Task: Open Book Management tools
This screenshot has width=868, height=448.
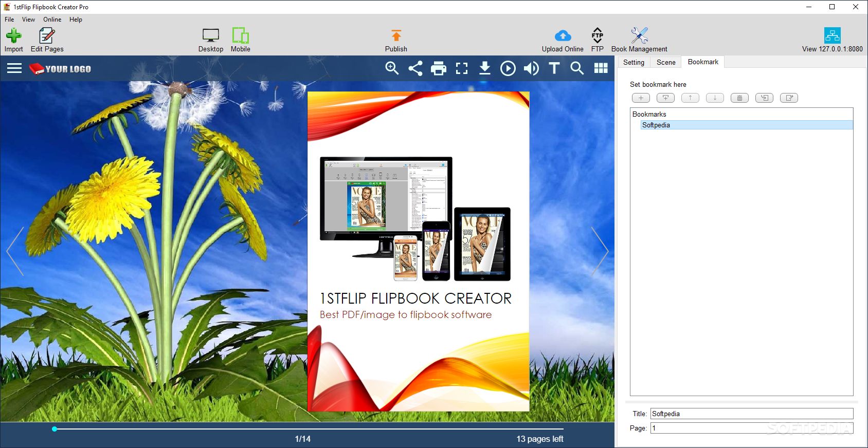Action: point(639,40)
